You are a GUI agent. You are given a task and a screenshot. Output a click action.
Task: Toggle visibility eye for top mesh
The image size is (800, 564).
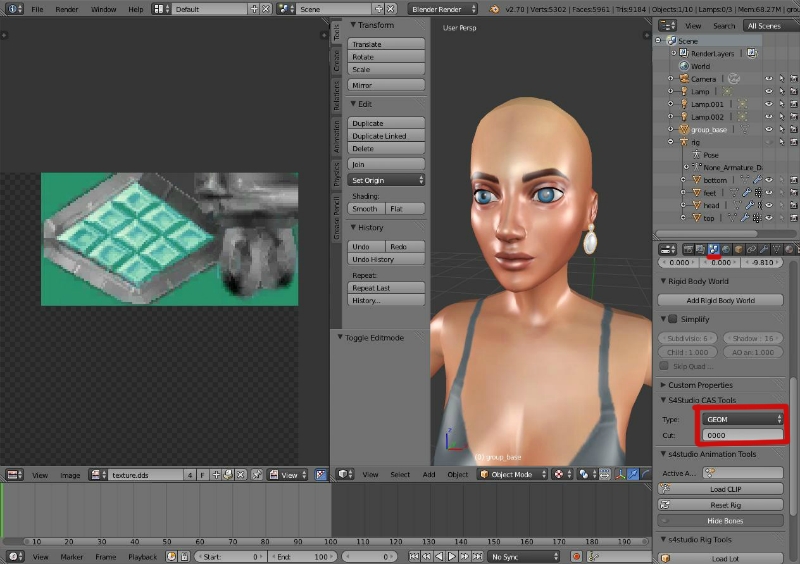click(769, 218)
